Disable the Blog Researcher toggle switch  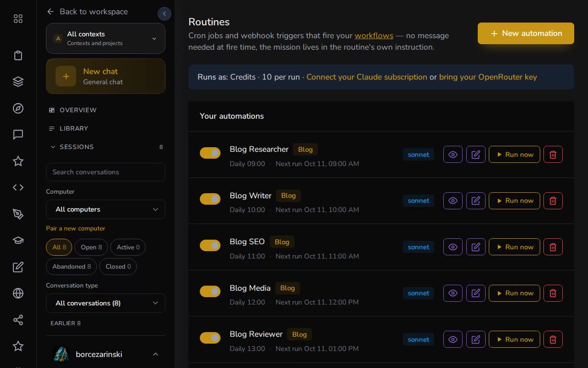point(210,153)
